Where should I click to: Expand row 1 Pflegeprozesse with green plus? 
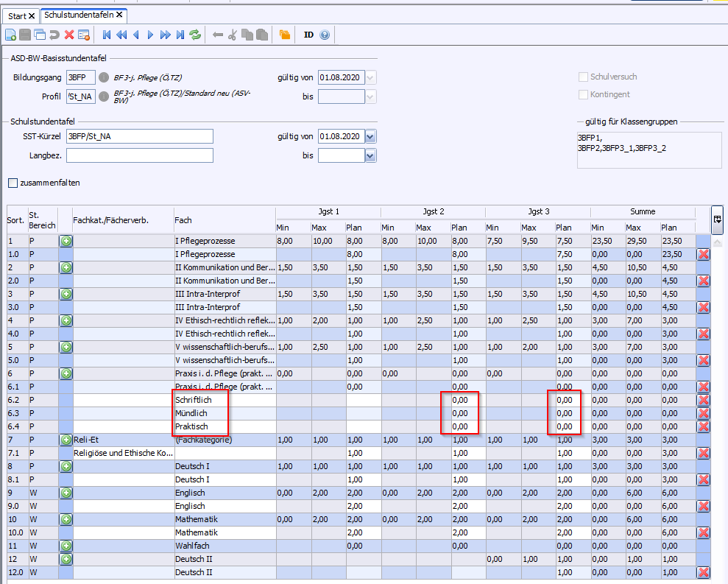click(x=66, y=241)
